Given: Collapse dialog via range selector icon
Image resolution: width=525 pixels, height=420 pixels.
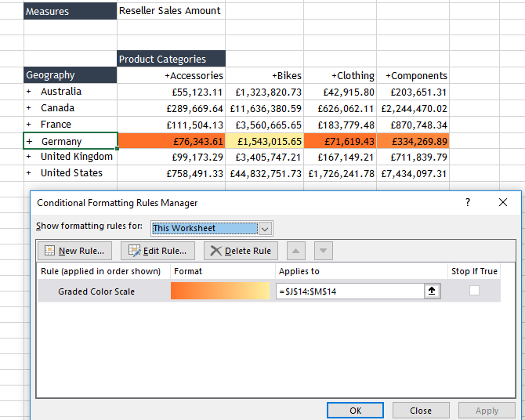Looking at the screenshot, I should (432, 291).
